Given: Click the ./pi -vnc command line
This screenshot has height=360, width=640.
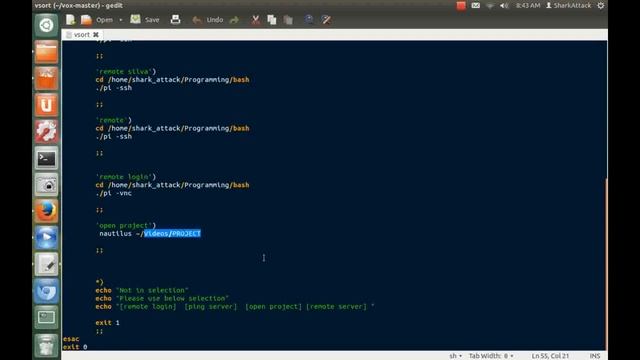Looking at the screenshot, I should (113, 193).
